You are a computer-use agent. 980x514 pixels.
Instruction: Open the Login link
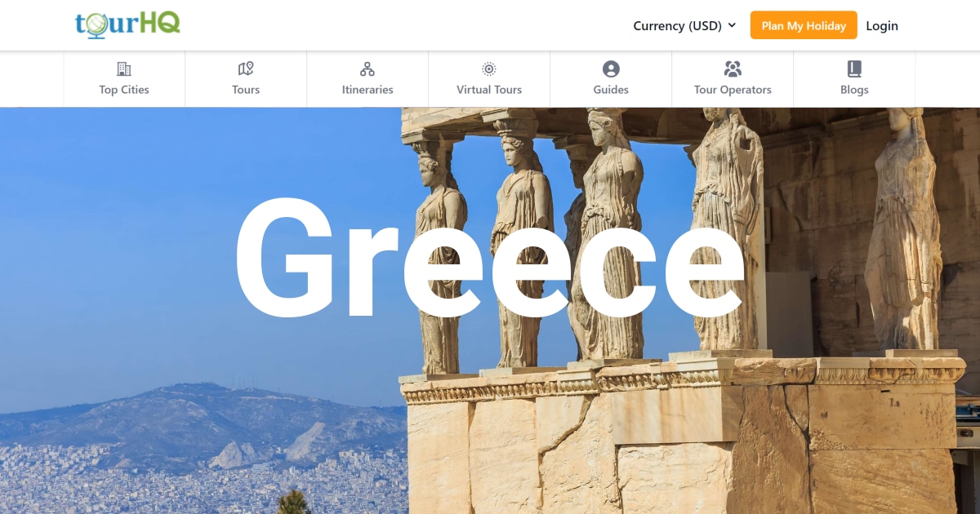click(882, 25)
